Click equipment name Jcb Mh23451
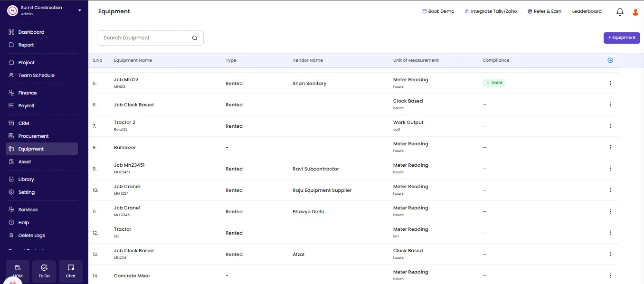 point(129,165)
